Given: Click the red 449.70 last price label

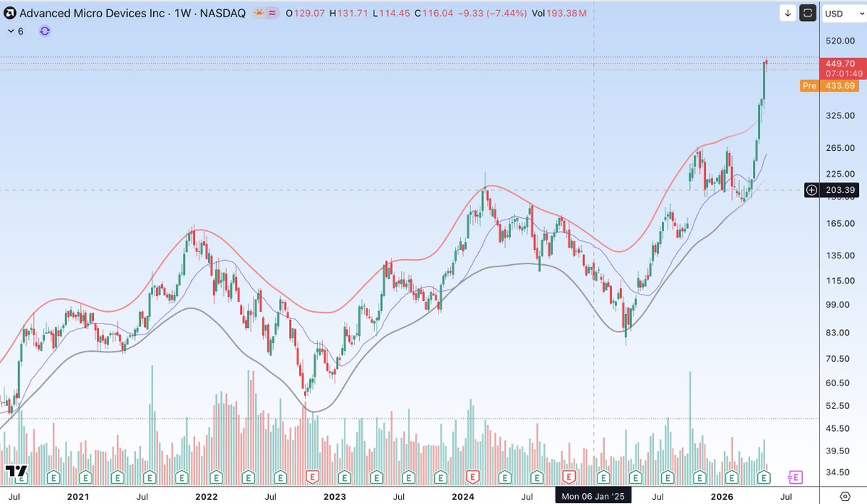Looking at the screenshot, I should pyautogui.click(x=840, y=64).
